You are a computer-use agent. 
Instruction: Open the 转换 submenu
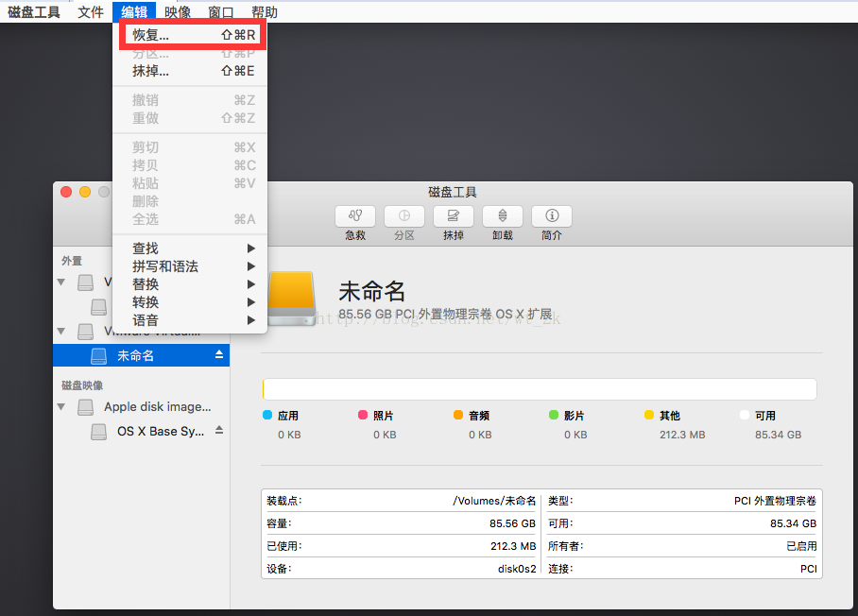(x=190, y=302)
